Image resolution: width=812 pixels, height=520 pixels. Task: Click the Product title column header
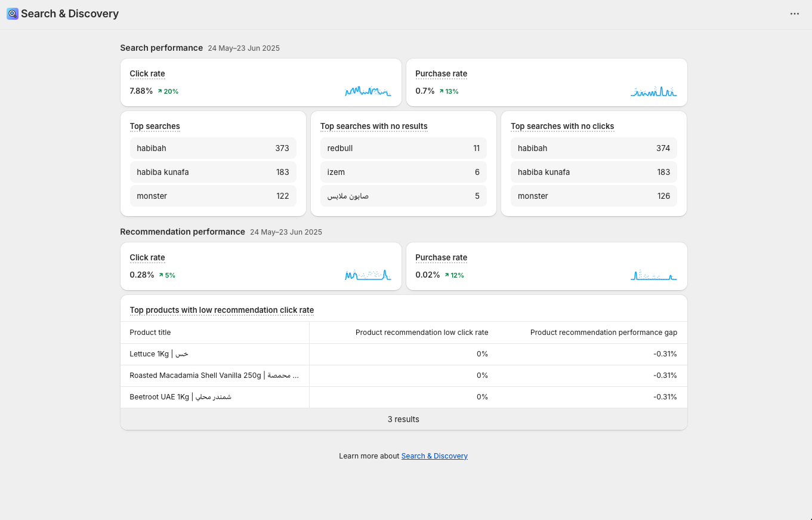(x=150, y=333)
